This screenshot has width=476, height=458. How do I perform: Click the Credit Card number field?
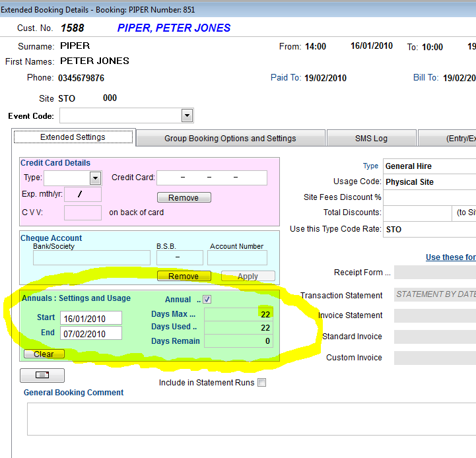coord(212,178)
